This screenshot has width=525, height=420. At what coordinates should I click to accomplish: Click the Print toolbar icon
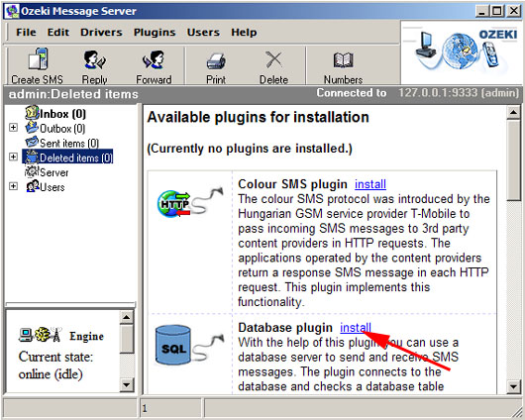216,61
